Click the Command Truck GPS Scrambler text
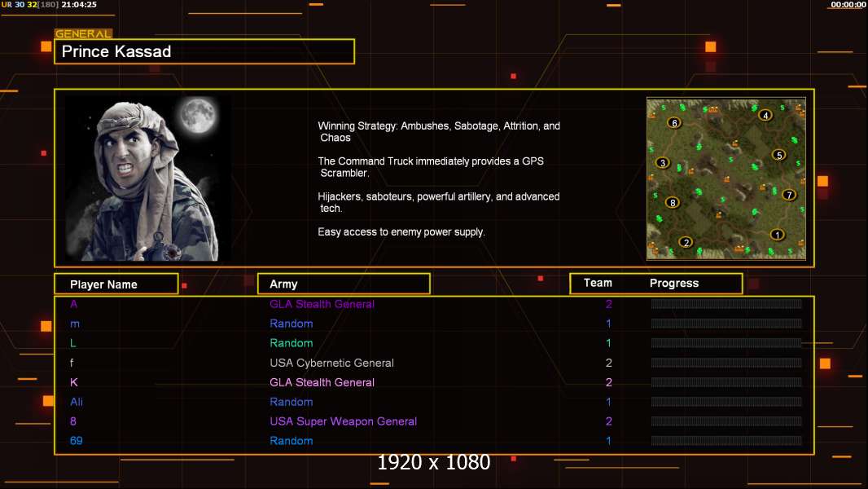 pyautogui.click(x=431, y=167)
